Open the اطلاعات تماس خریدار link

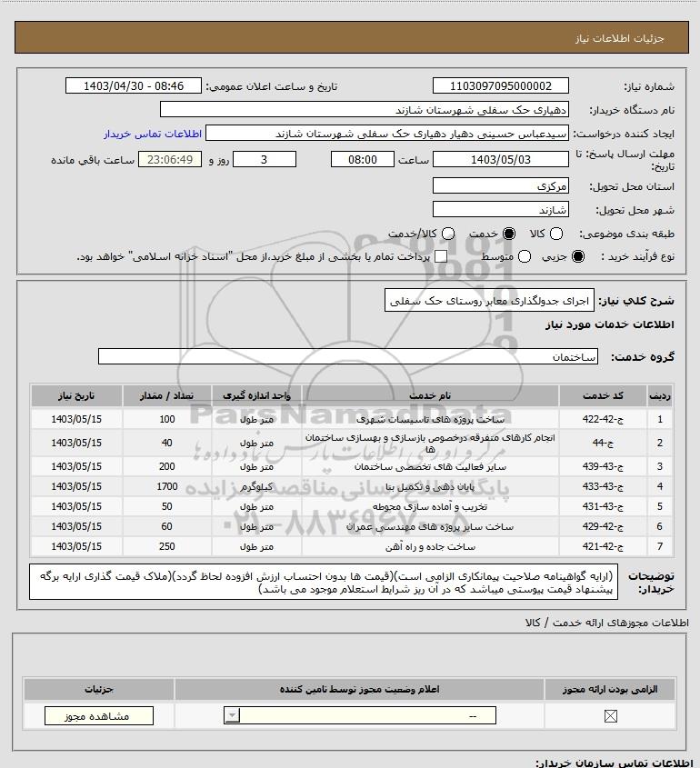pos(153,134)
